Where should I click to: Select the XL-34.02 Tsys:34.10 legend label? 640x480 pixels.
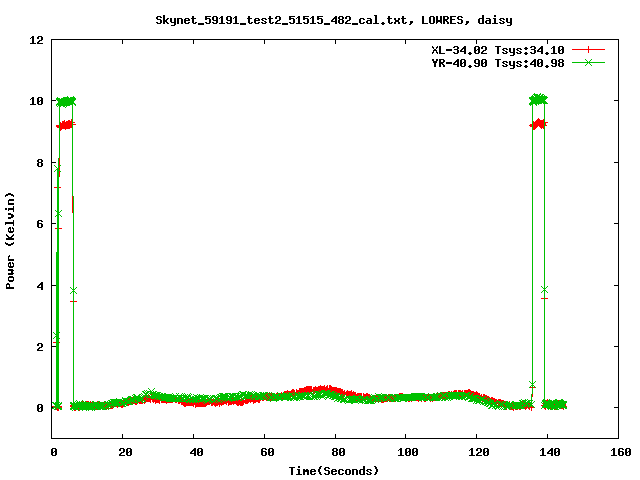pos(497,49)
